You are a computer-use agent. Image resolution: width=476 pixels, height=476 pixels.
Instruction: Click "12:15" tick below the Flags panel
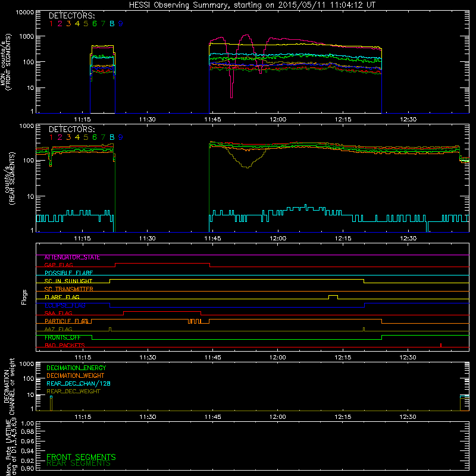tap(343, 358)
